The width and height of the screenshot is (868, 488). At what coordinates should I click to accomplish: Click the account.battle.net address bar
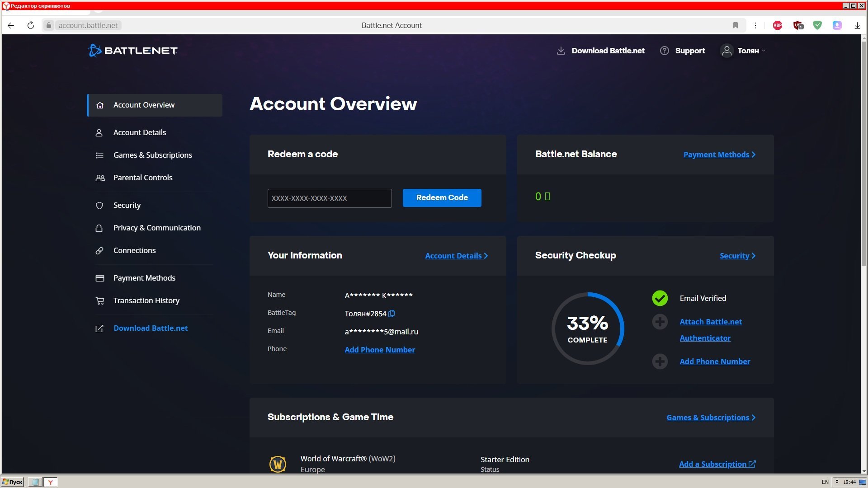88,25
